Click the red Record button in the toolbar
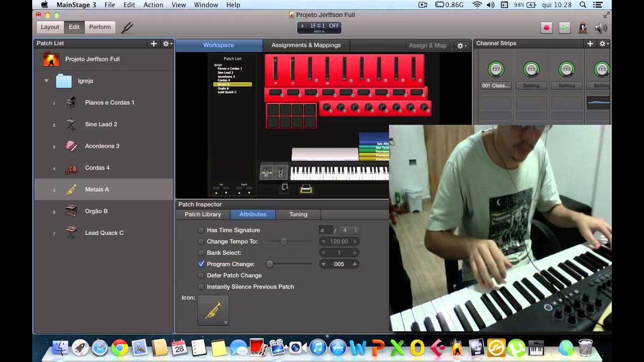The height and width of the screenshot is (362, 644). point(546,28)
